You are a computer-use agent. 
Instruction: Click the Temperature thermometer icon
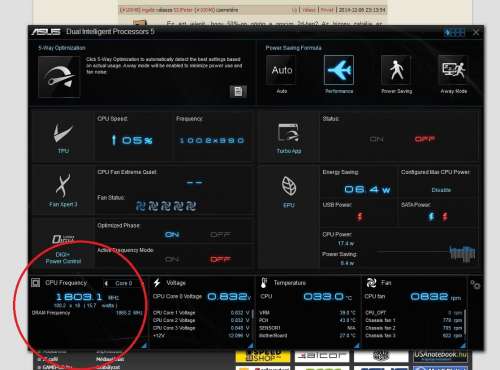click(264, 283)
